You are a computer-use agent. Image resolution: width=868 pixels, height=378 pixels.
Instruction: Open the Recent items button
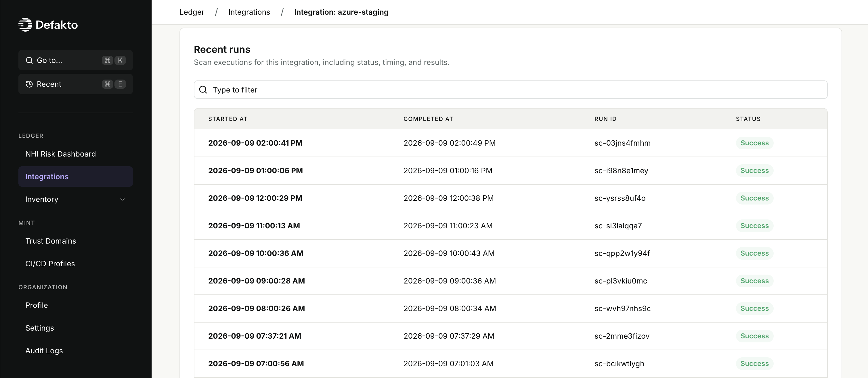point(75,84)
